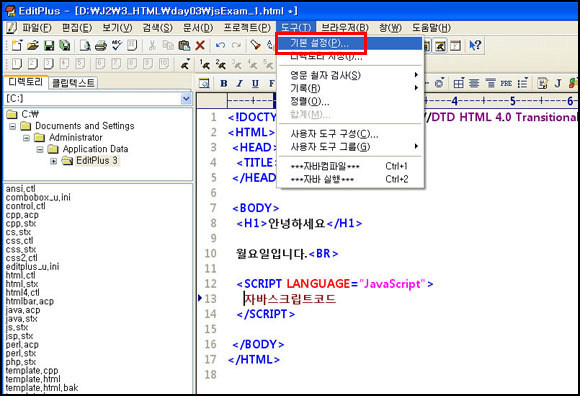Select html.stx in file list

click(22, 284)
